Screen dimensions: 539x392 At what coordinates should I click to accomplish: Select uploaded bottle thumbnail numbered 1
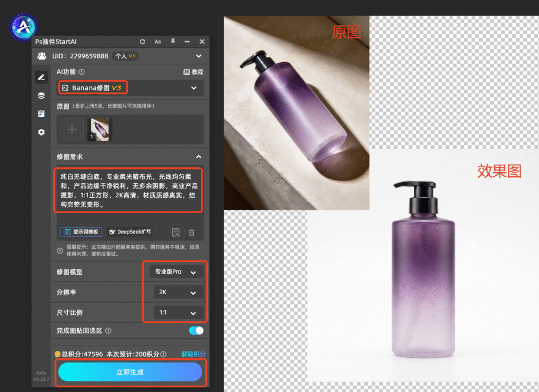pyautogui.click(x=99, y=129)
